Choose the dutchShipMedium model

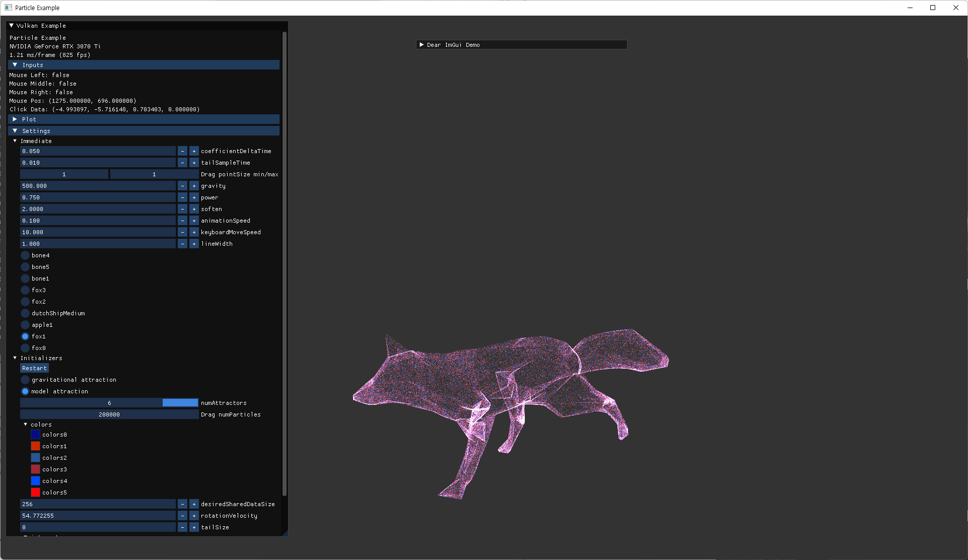25,313
